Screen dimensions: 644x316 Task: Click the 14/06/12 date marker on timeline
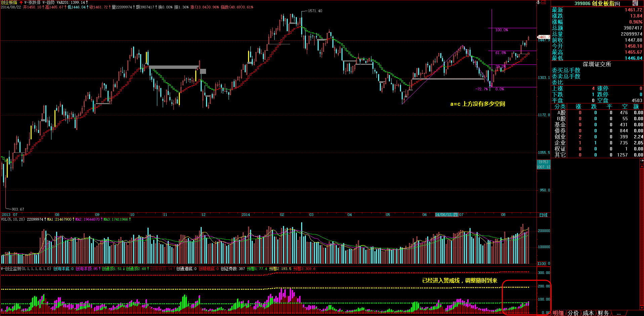click(x=446, y=215)
